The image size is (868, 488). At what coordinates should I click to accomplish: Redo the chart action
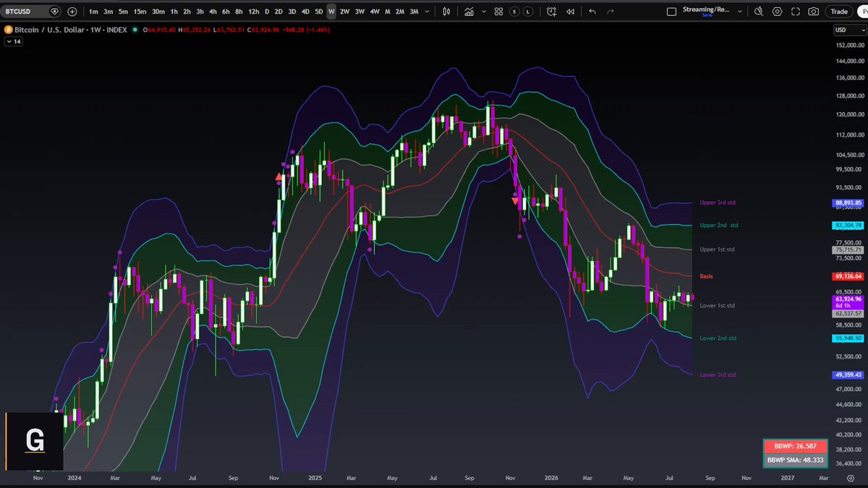[611, 12]
